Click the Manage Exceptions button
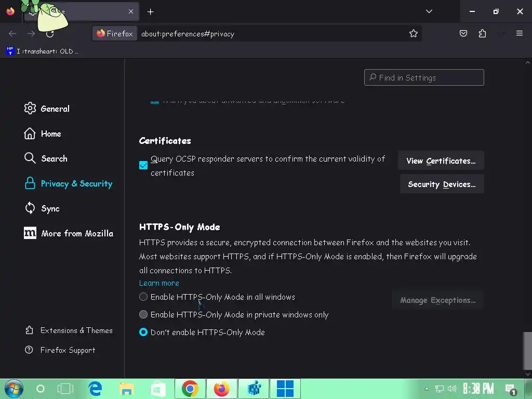 click(437, 300)
